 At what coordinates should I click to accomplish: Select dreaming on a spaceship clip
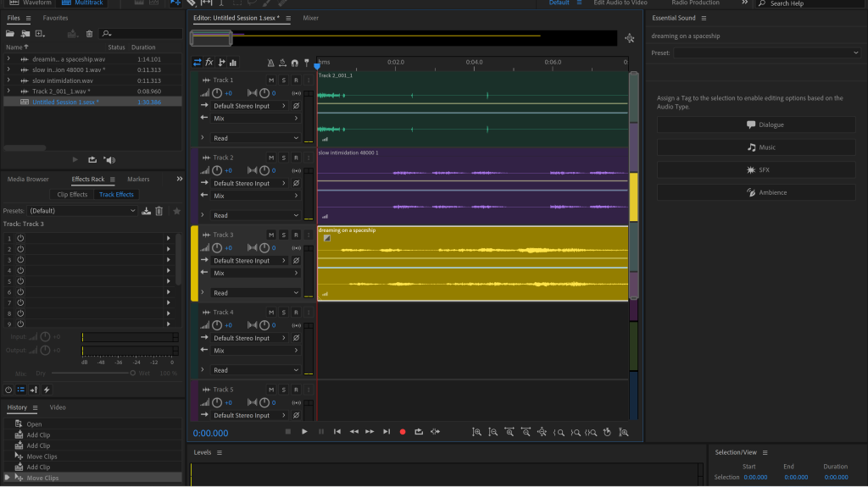(x=473, y=264)
